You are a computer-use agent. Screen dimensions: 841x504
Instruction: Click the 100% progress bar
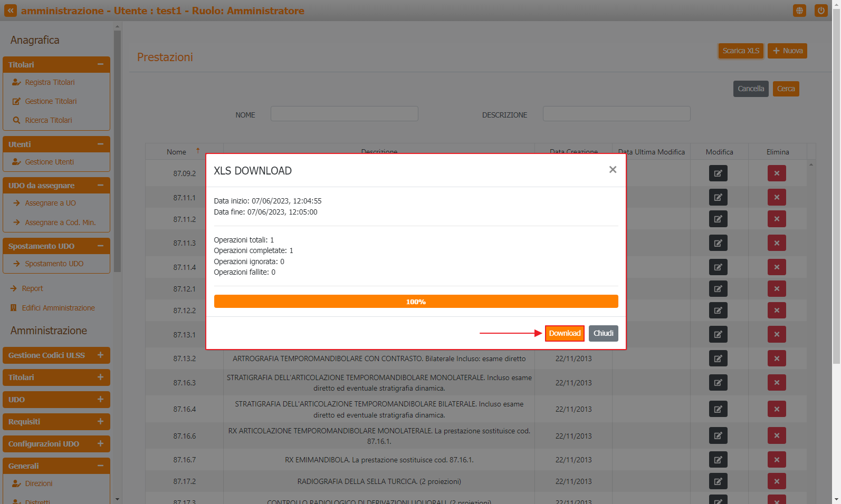[416, 302]
